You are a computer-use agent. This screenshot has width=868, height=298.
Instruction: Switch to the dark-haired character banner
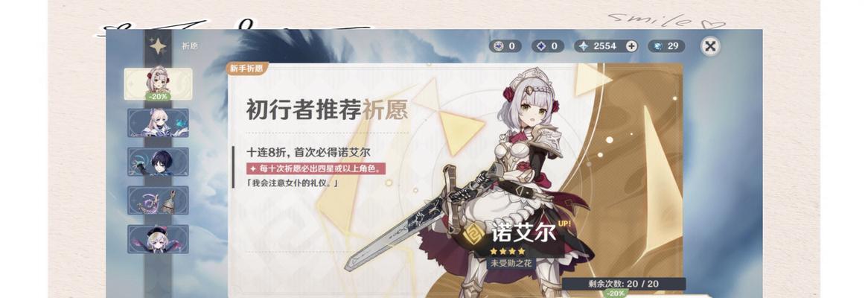(x=158, y=161)
